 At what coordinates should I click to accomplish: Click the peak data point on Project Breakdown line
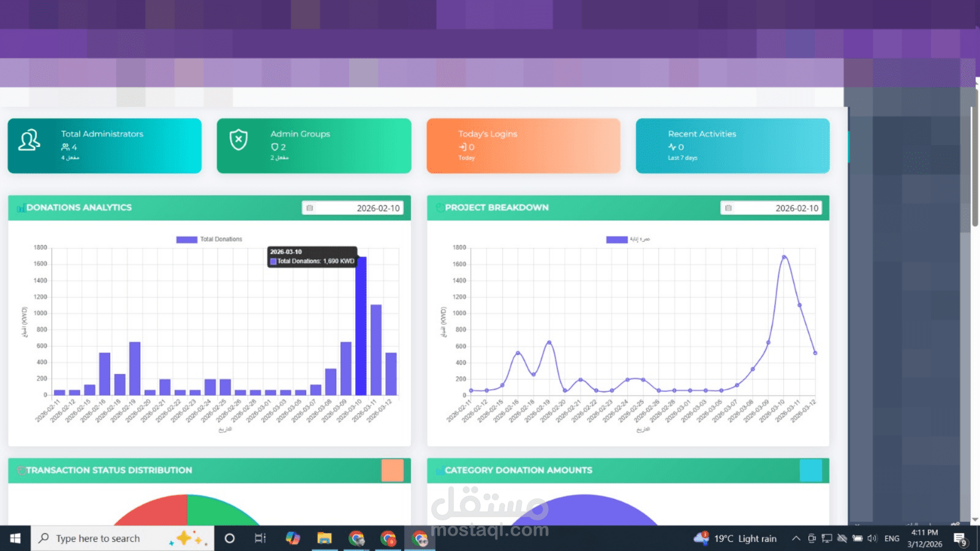pyautogui.click(x=784, y=257)
